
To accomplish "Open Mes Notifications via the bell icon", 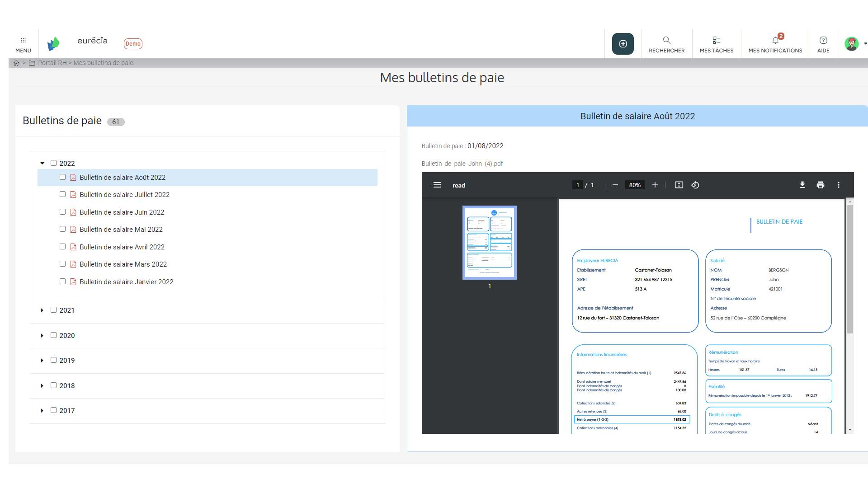I will [x=775, y=40].
